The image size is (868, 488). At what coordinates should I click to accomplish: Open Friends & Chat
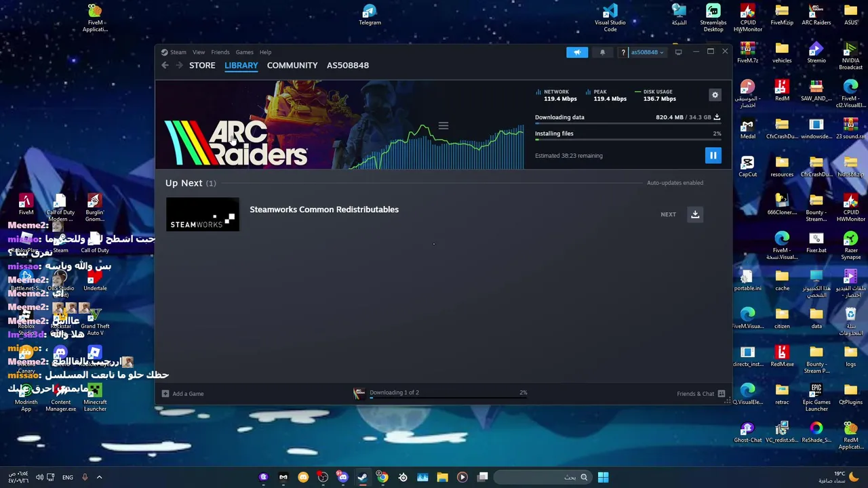click(701, 394)
